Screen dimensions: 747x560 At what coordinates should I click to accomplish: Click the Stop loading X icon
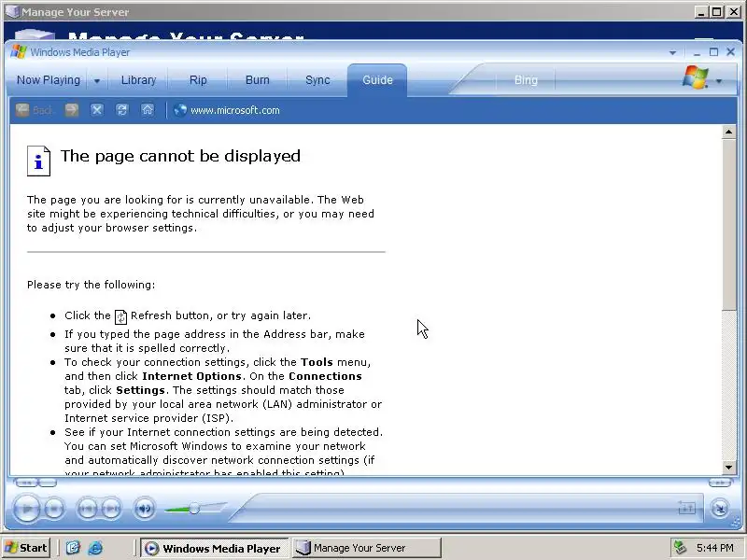(x=97, y=110)
